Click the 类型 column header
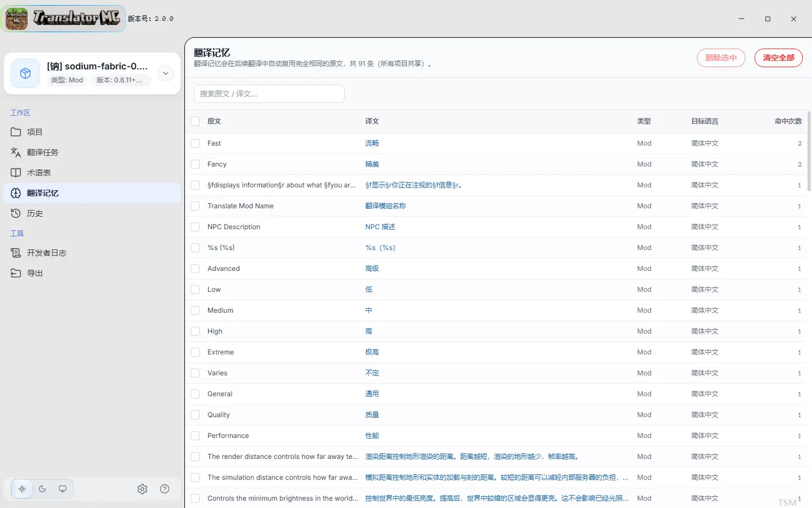This screenshot has height=508, width=812. 644,121
